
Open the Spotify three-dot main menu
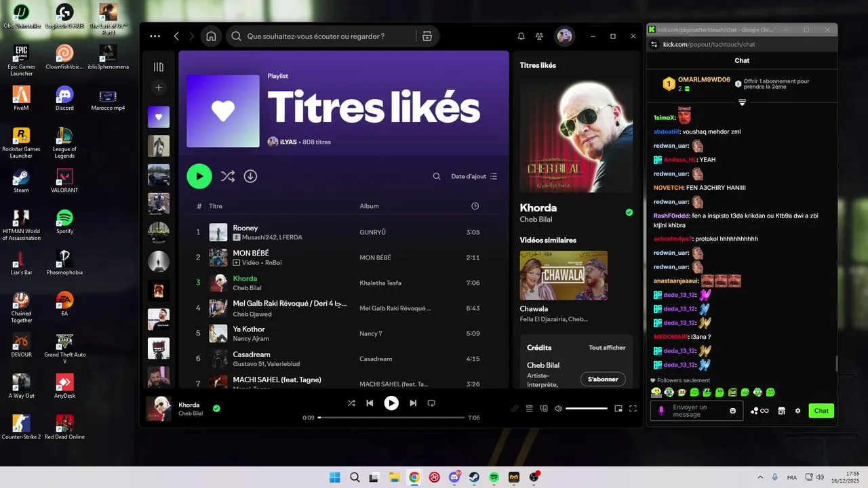[x=155, y=36]
